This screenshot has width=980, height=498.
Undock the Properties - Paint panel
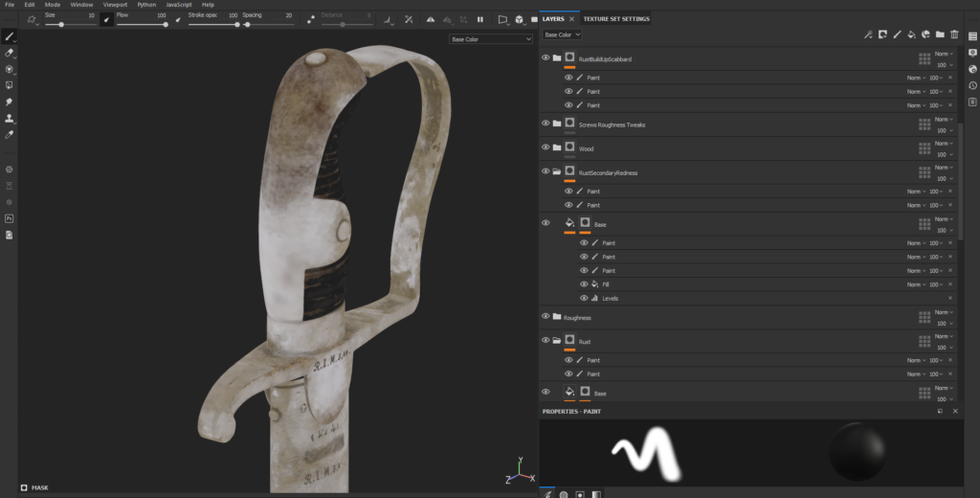[x=940, y=411]
